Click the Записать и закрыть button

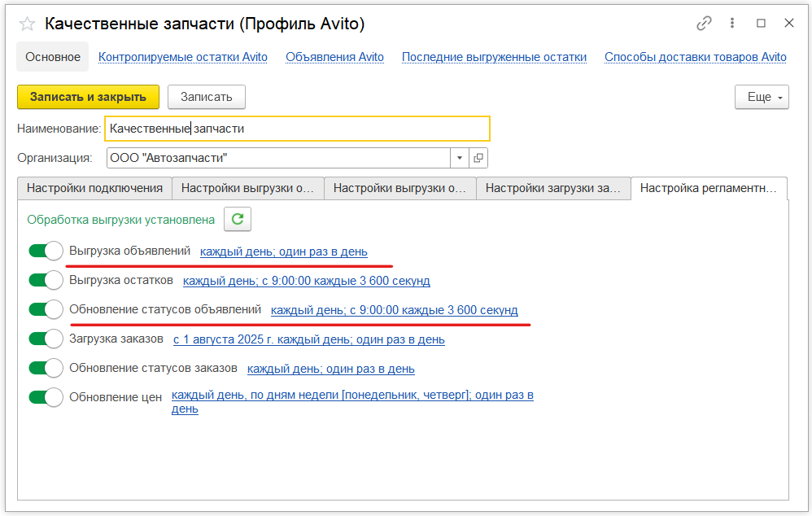[88, 97]
